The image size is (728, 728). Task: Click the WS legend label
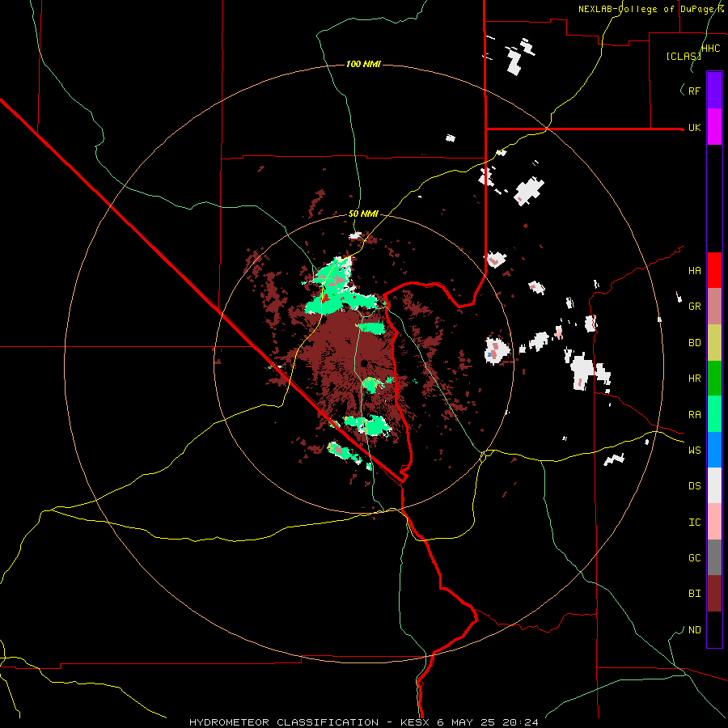click(x=695, y=451)
